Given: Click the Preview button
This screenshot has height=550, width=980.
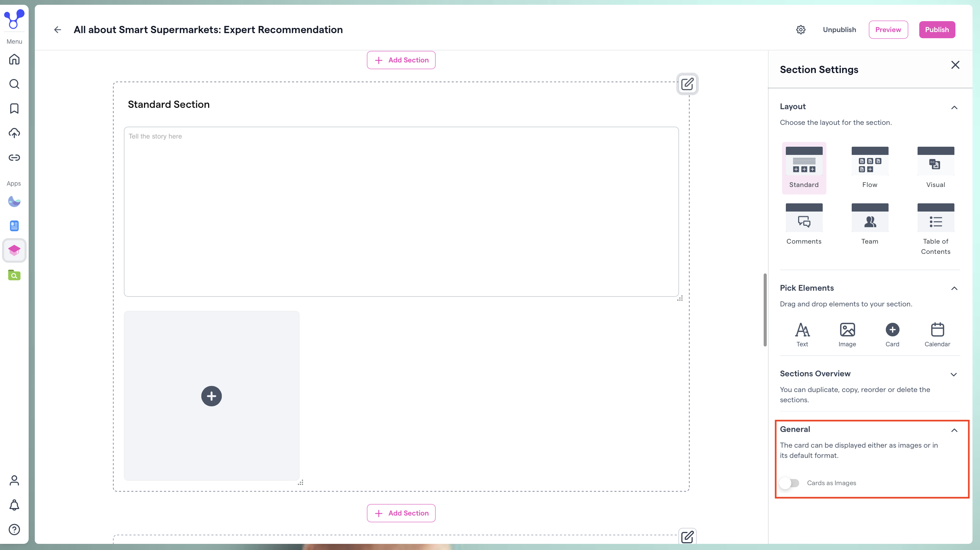Looking at the screenshot, I should pos(888,30).
